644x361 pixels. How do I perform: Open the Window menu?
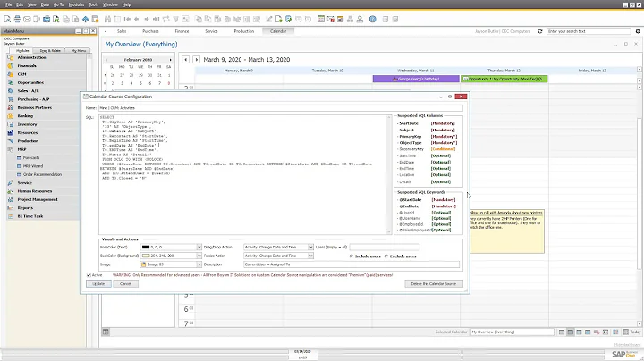point(110,4)
